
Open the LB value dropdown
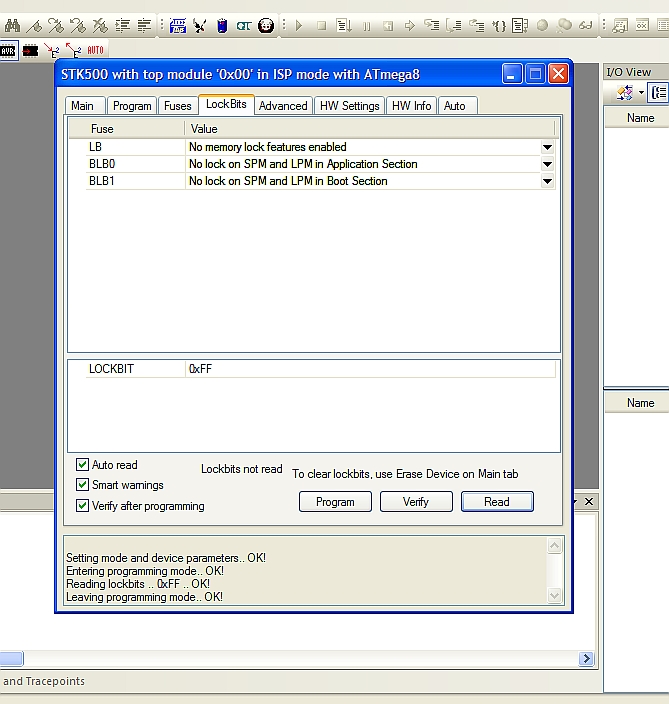pyautogui.click(x=547, y=147)
